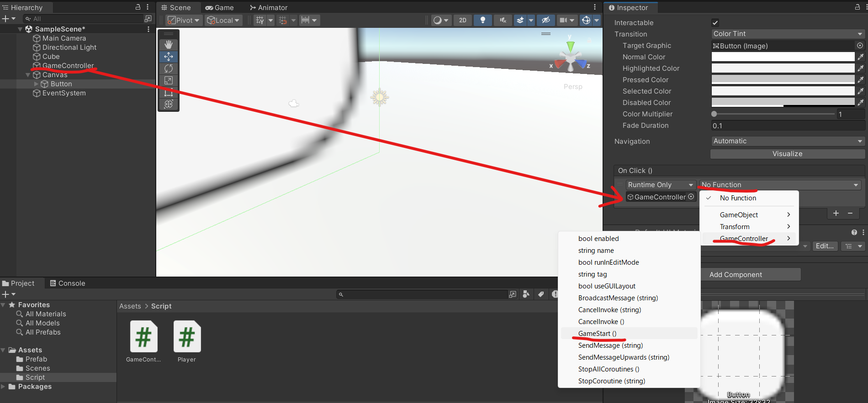Image resolution: width=868 pixels, height=403 pixels.
Task: Open GameController submenu in function menu
Action: (749, 239)
